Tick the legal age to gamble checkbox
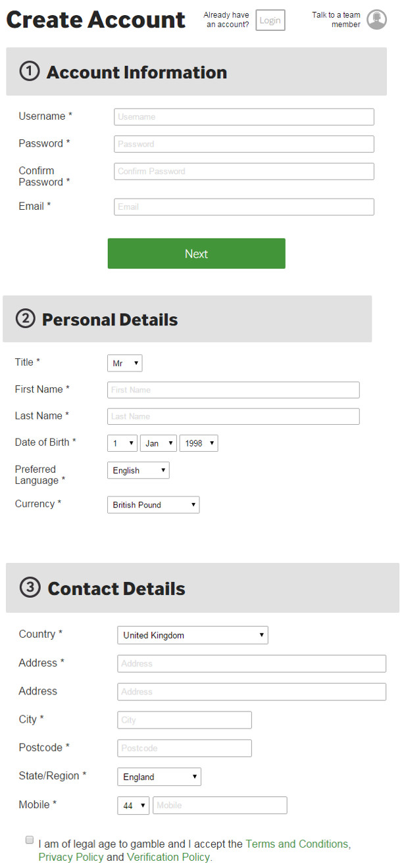This screenshot has height=868, width=404. click(x=30, y=840)
